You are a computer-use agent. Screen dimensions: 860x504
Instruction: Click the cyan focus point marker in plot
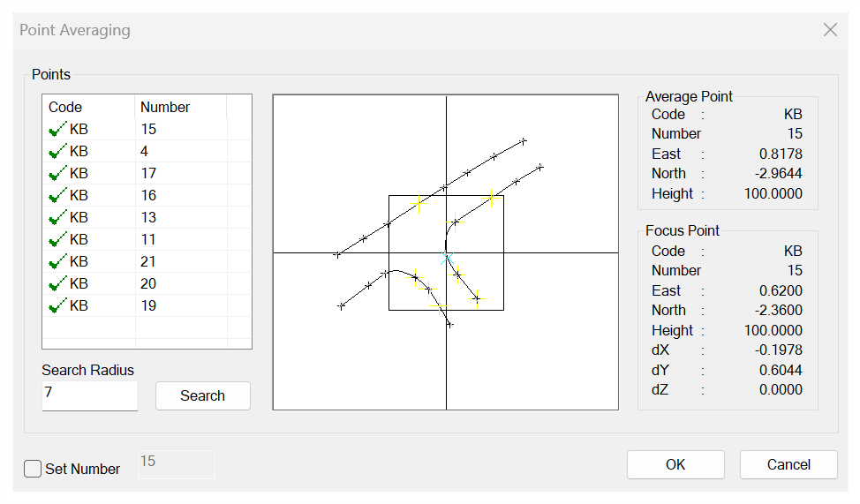445,258
